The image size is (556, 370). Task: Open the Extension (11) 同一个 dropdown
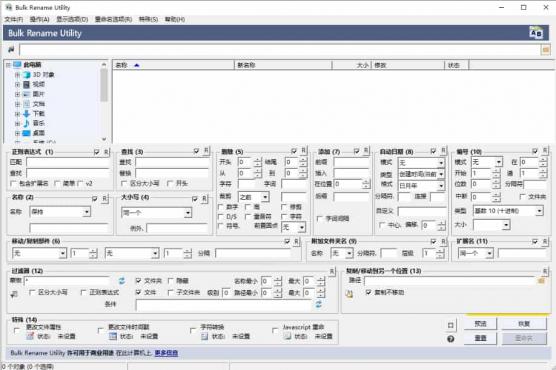(x=489, y=253)
